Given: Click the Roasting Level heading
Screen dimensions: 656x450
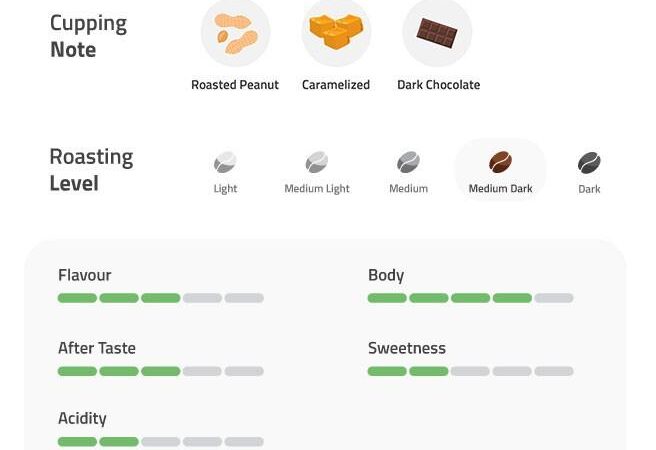Looking at the screenshot, I should pyautogui.click(x=91, y=170).
